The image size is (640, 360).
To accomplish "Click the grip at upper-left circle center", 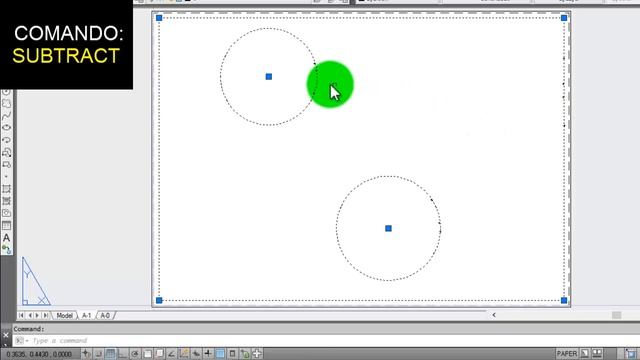I will point(269,77).
